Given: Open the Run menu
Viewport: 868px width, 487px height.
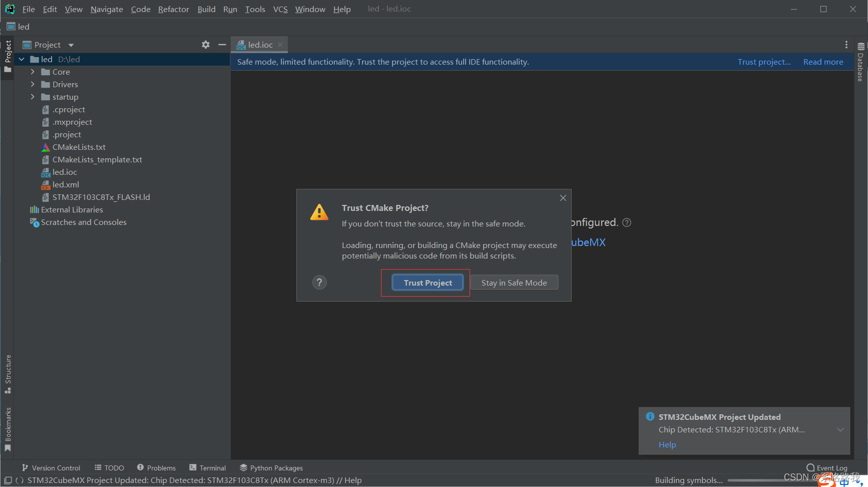Looking at the screenshot, I should pos(230,9).
